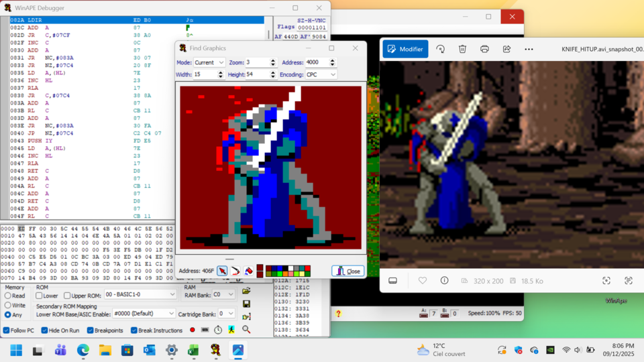The height and width of the screenshot is (362, 644).
Task: Click the Address input field showing 4000
Action: point(317,62)
